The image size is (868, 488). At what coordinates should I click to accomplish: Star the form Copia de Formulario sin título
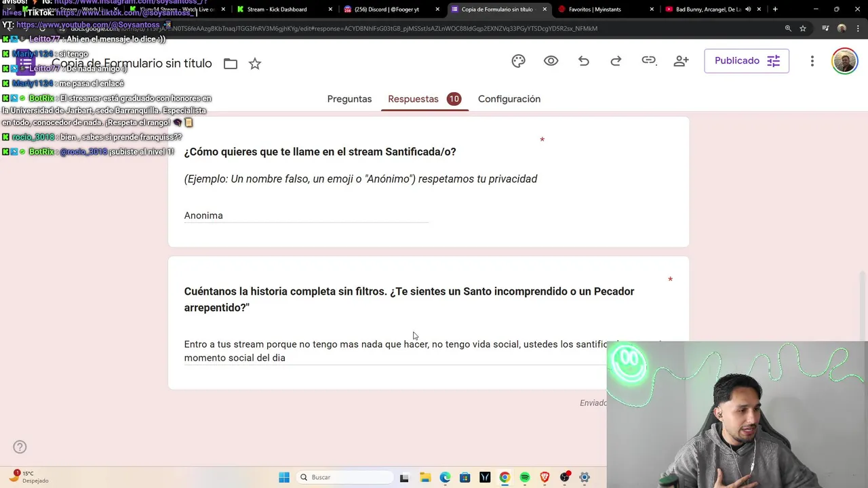(x=255, y=64)
